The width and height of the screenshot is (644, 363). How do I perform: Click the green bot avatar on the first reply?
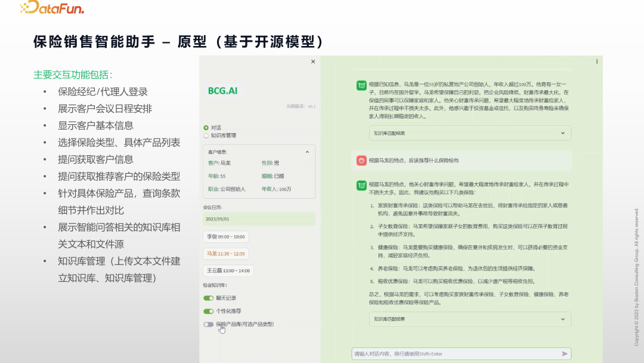pos(361,85)
